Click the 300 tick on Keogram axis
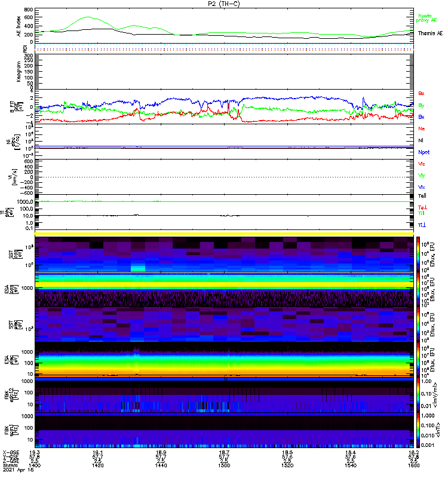Viewport: 448px width, 478px height. coord(29,56)
